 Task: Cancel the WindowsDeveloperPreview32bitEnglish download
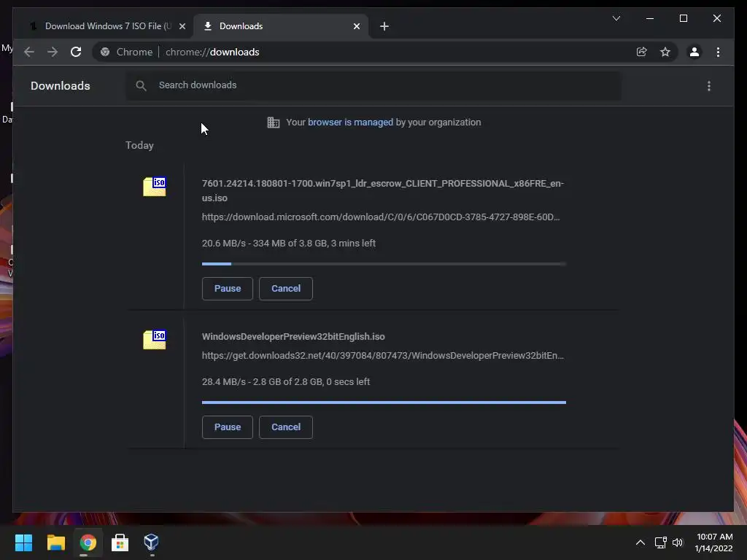(x=286, y=427)
